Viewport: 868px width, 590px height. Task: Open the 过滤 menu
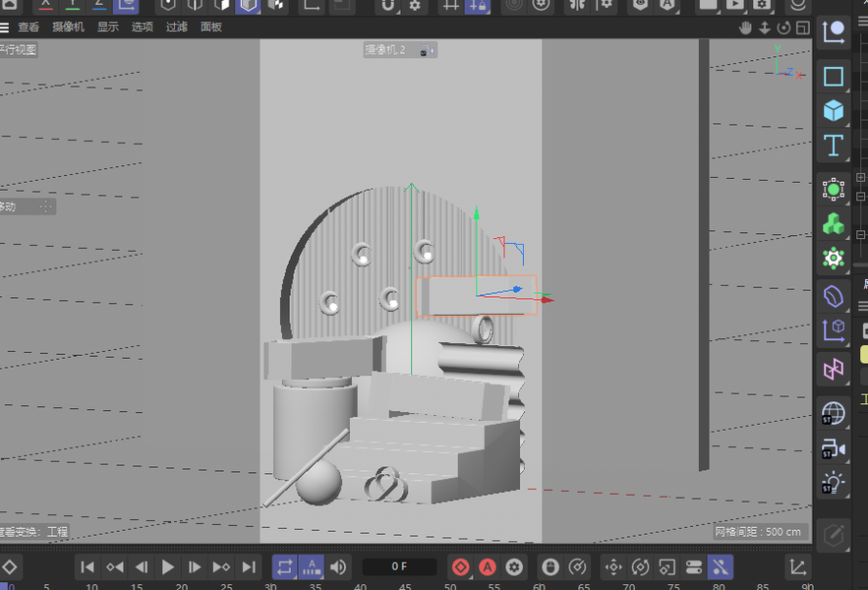tap(177, 27)
